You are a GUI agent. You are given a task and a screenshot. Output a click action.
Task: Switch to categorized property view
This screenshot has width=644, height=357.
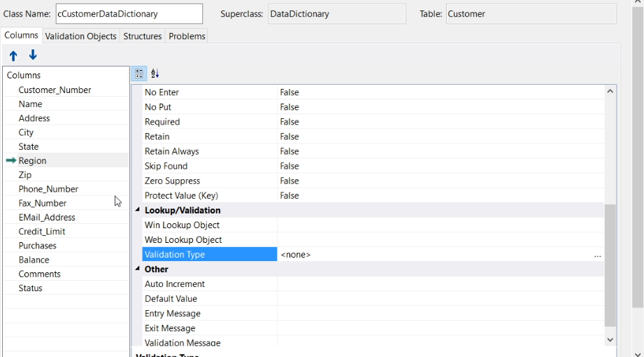coord(139,73)
